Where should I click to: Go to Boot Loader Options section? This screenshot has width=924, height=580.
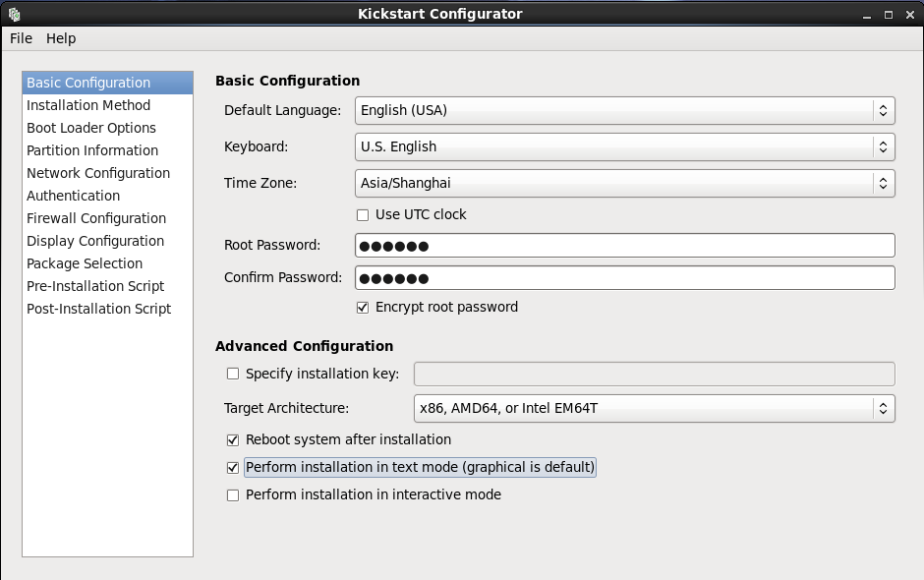pyautogui.click(x=91, y=128)
